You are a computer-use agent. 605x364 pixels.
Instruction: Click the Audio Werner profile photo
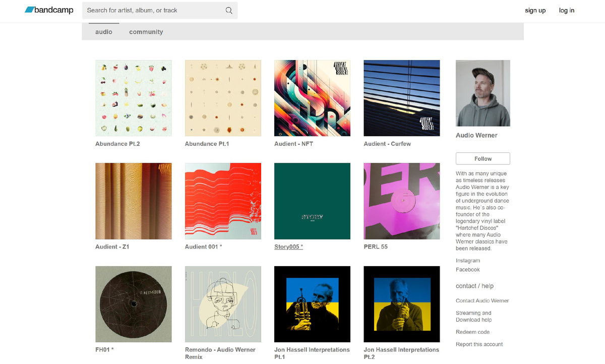[x=482, y=93]
